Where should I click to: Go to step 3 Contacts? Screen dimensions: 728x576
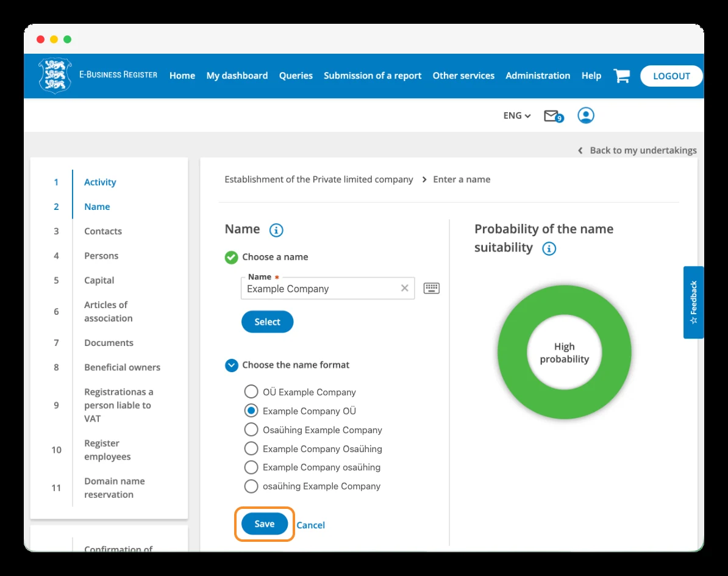103,231
